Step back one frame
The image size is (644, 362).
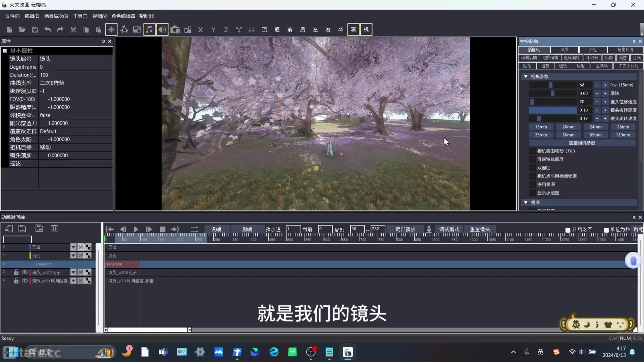(123, 229)
